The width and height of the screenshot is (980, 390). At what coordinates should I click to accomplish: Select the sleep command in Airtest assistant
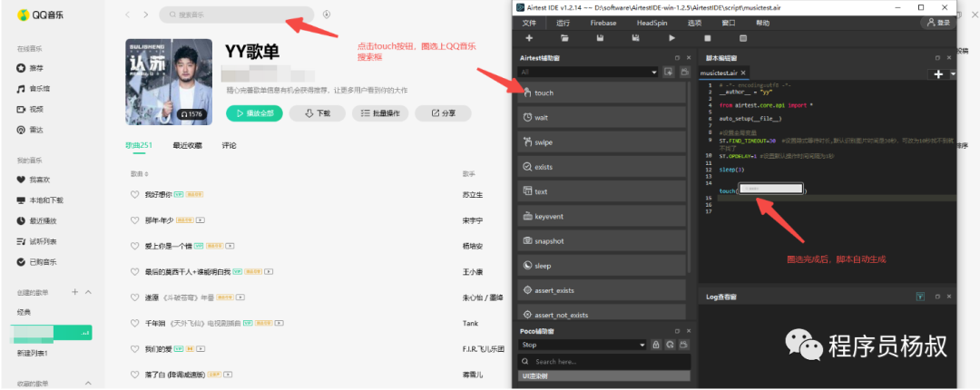click(602, 266)
